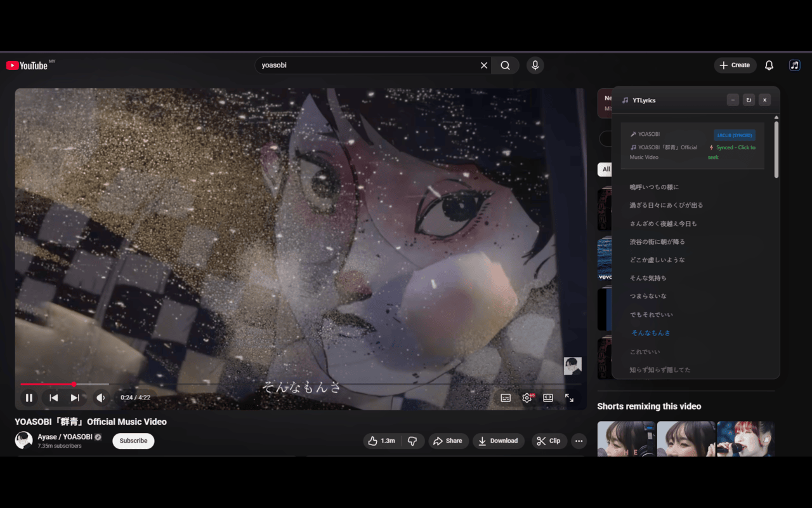Subscribe to Ayase / YOASOBI
This screenshot has width=812, height=508.
point(133,441)
